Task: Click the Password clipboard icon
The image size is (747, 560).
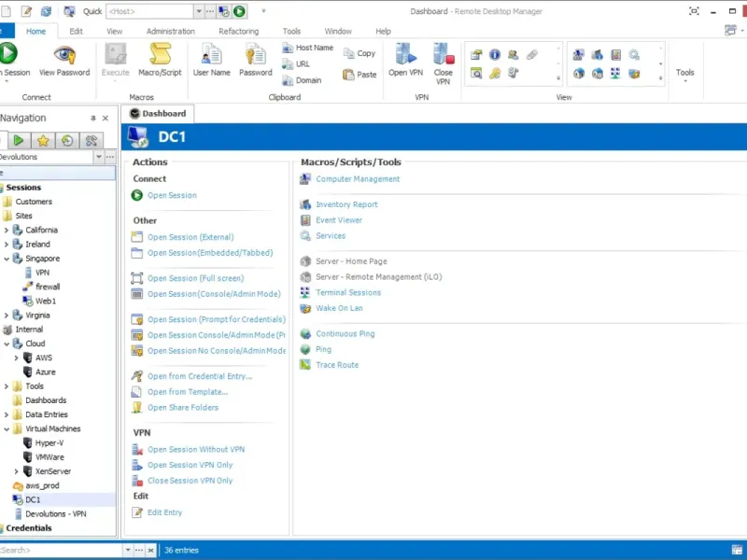Action: [255, 53]
